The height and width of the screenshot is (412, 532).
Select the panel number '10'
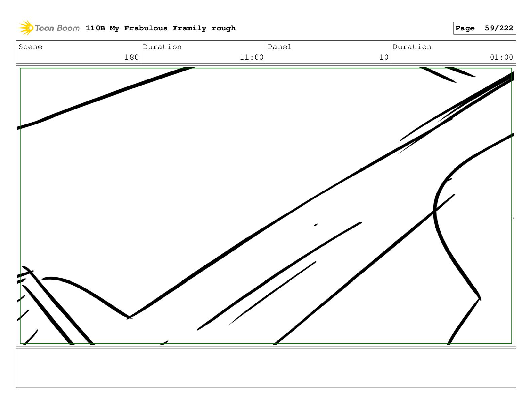click(x=384, y=58)
